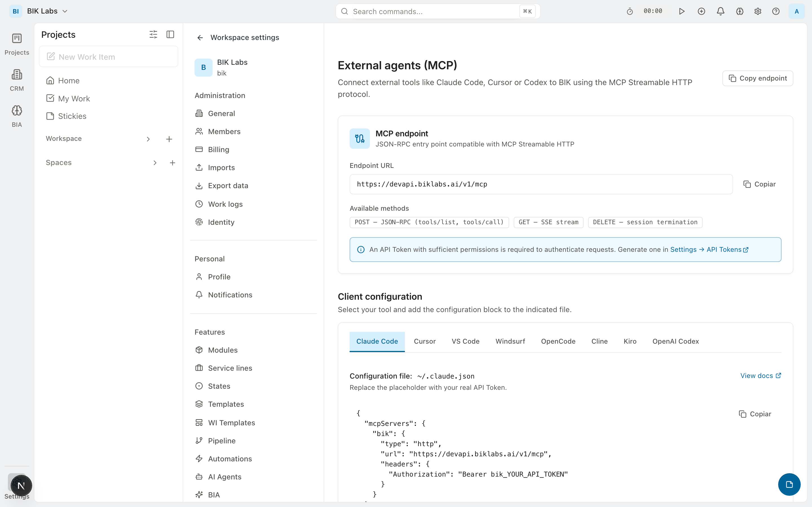Click the settings gear in top bar

tap(758, 11)
